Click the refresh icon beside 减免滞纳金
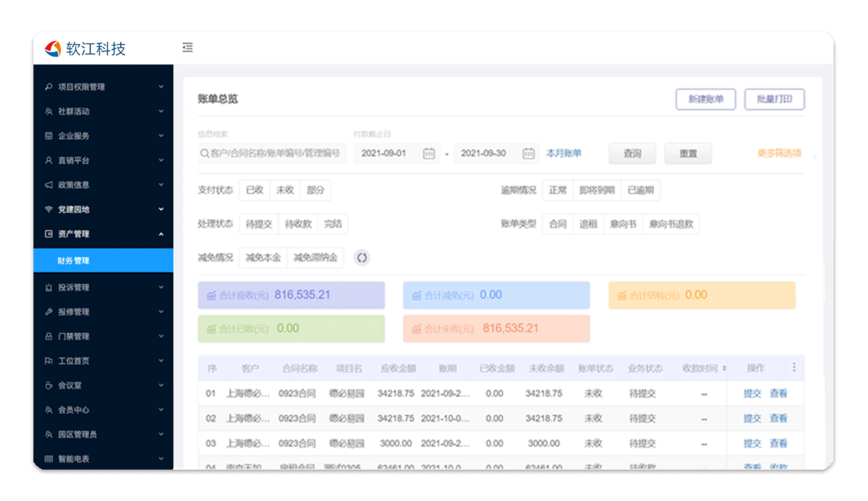The image size is (868, 501). tap(362, 258)
